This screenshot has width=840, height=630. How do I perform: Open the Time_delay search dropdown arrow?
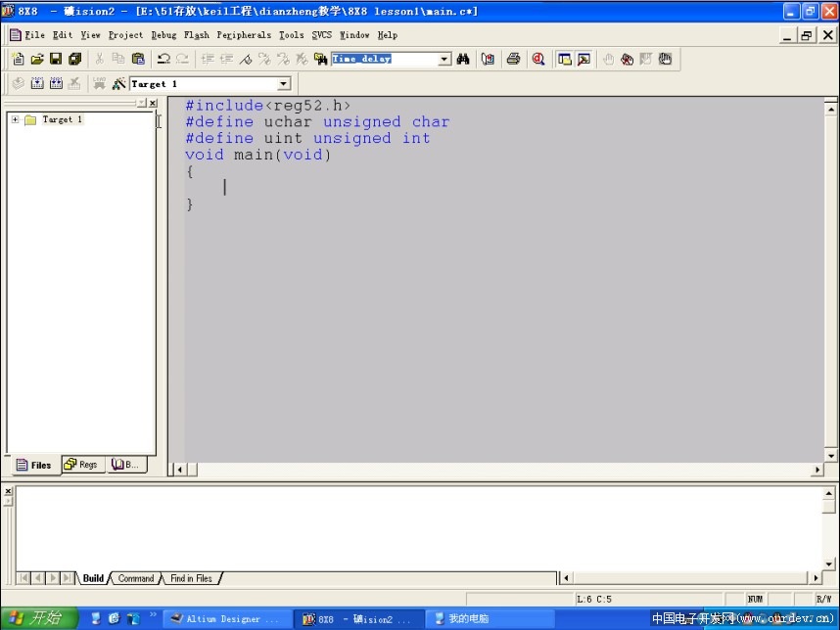click(x=444, y=59)
